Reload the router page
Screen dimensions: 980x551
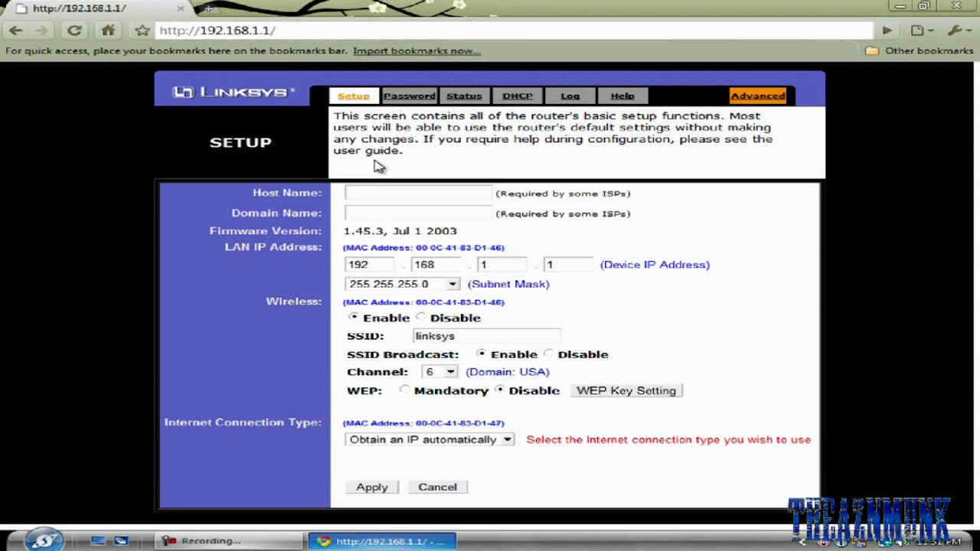pos(74,31)
